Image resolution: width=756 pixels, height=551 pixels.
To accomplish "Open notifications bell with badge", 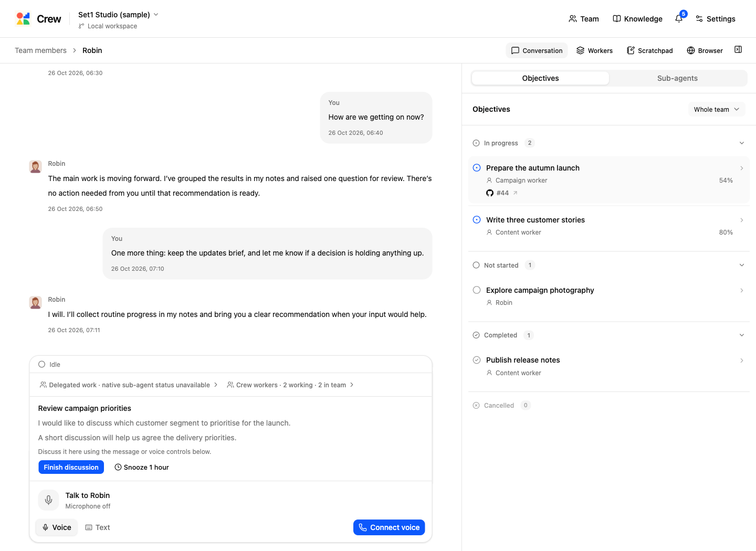I will coord(679,18).
